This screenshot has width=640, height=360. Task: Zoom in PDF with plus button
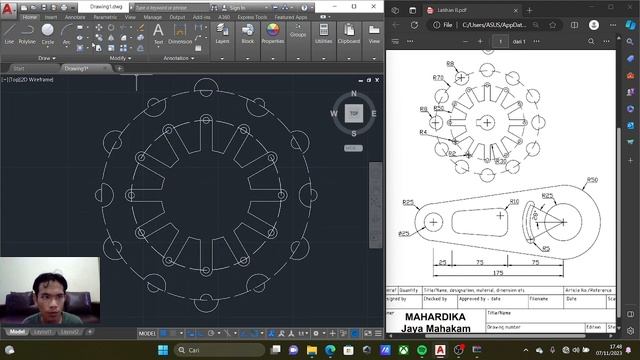tap(480, 41)
